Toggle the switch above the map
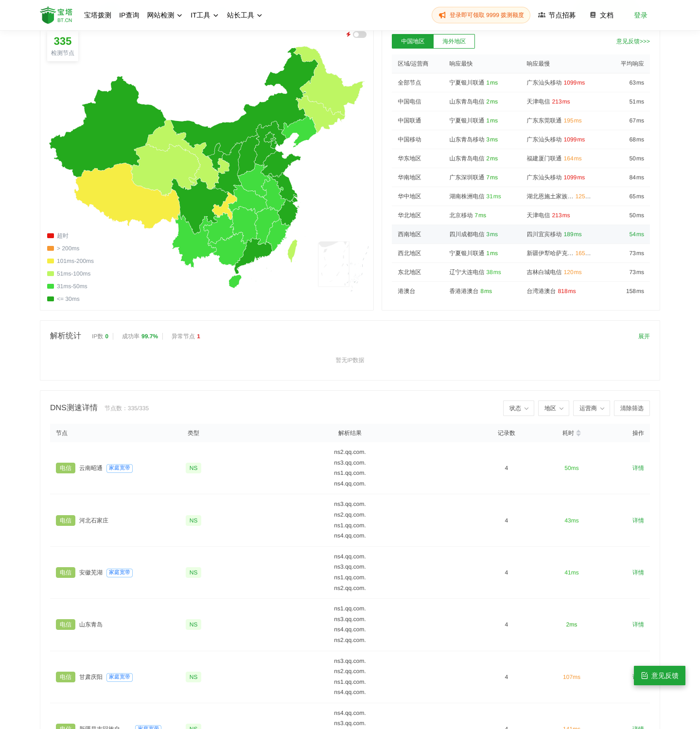 (x=360, y=35)
